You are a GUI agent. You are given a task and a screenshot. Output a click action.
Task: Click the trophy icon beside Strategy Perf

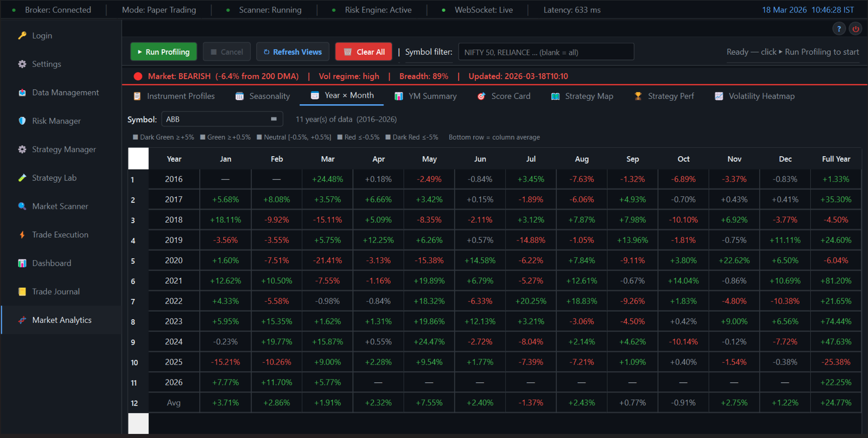(x=638, y=96)
